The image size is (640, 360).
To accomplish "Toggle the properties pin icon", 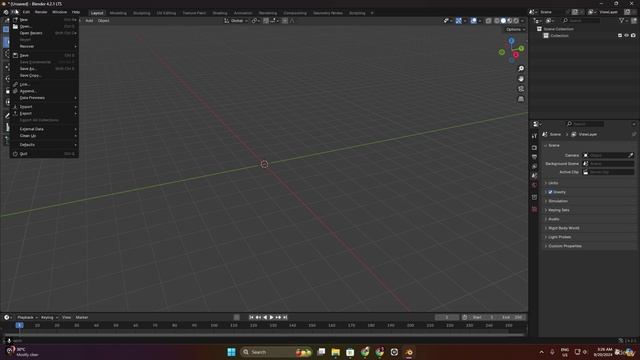I will pos(634,134).
